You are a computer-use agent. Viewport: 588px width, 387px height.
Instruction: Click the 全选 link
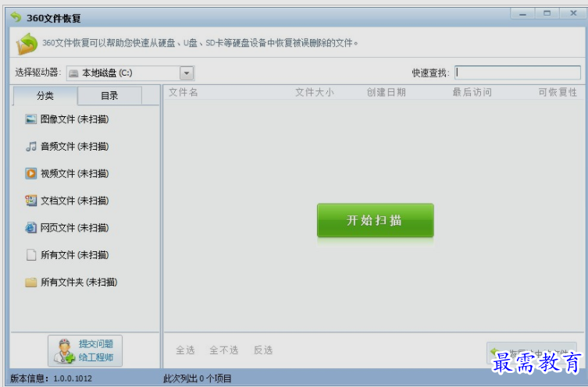pyautogui.click(x=186, y=350)
